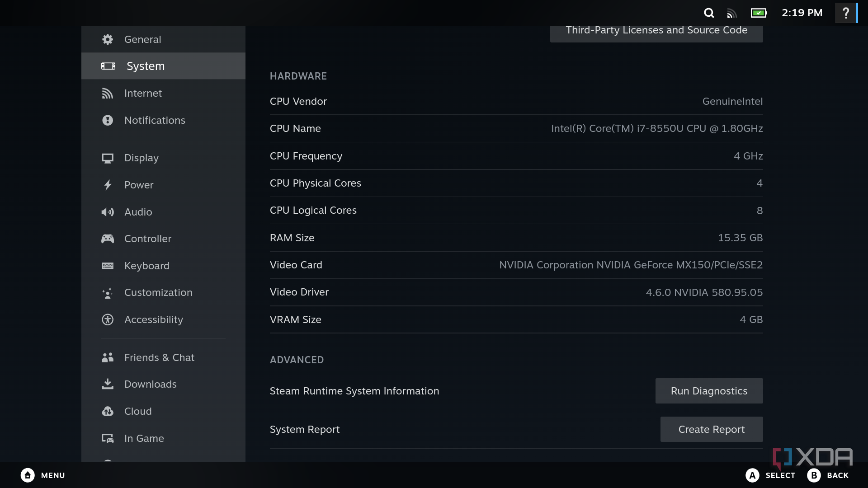
Task: Open the General settings tab
Action: pos(163,39)
